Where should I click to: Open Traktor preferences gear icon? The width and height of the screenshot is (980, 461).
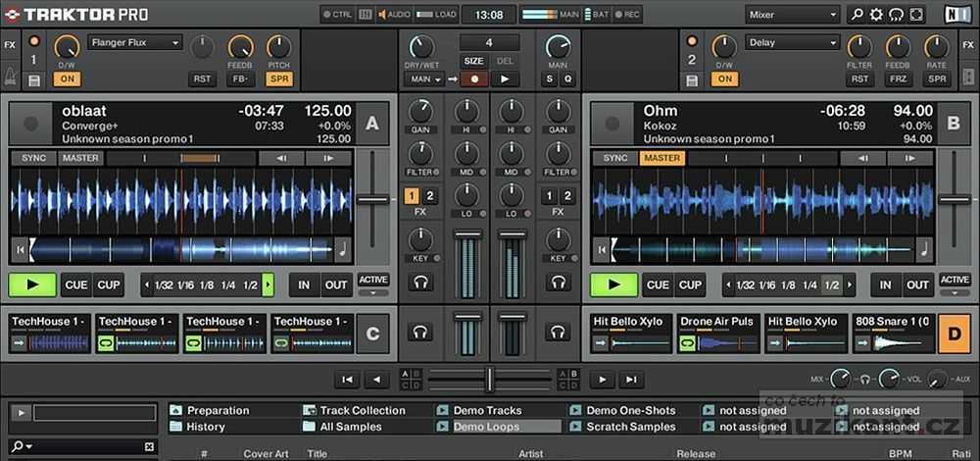click(876, 14)
